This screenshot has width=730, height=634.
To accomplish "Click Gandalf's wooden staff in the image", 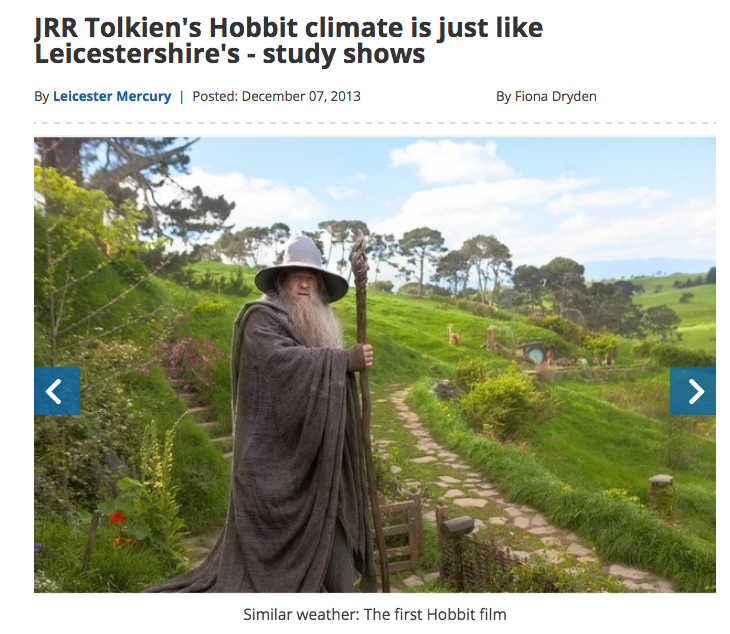I will 362,400.
